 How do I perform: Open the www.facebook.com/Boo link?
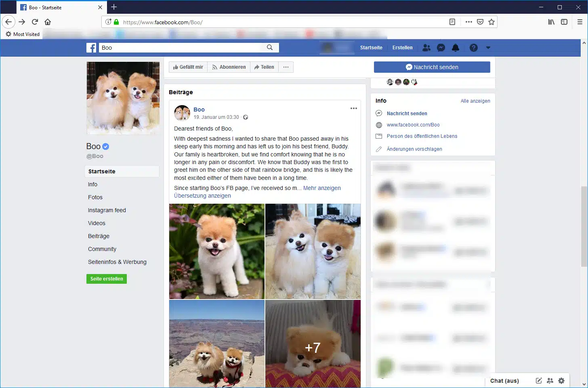pos(413,125)
